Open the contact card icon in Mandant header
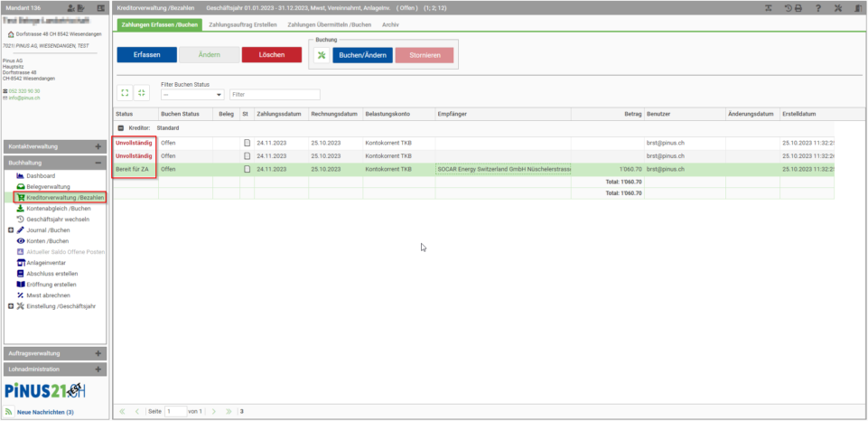The image size is (868, 421). coord(101,8)
